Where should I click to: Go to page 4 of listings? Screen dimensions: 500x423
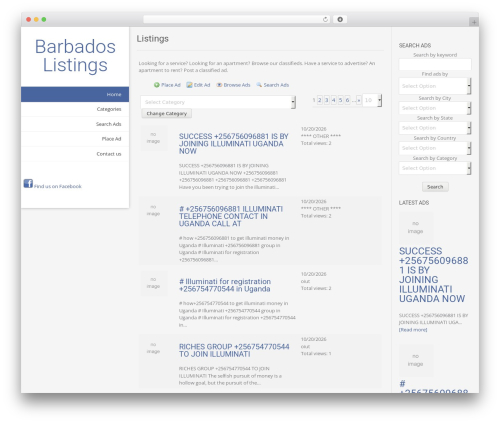[x=333, y=100]
